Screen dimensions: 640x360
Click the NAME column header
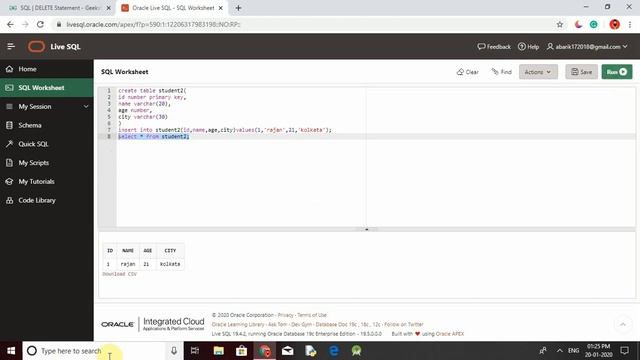pyautogui.click(x=128, y=251)
